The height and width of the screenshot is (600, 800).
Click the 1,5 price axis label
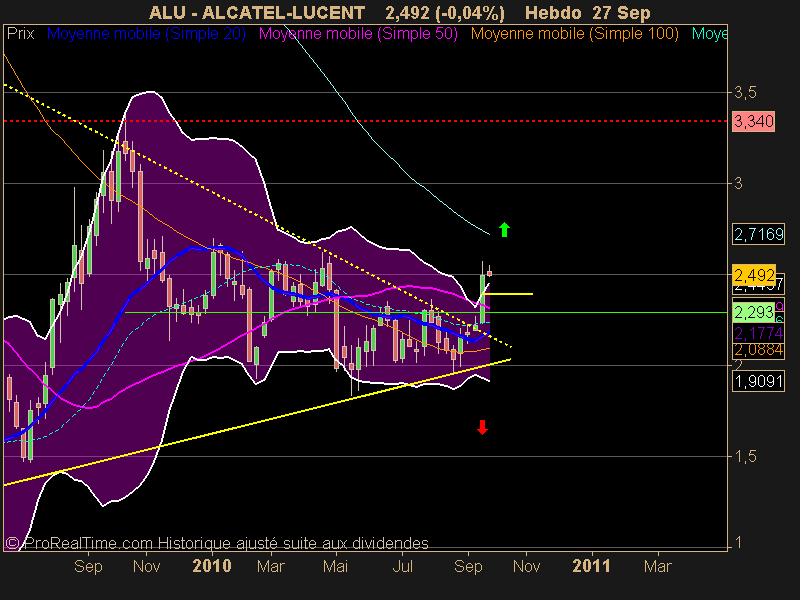coord(745,457)
